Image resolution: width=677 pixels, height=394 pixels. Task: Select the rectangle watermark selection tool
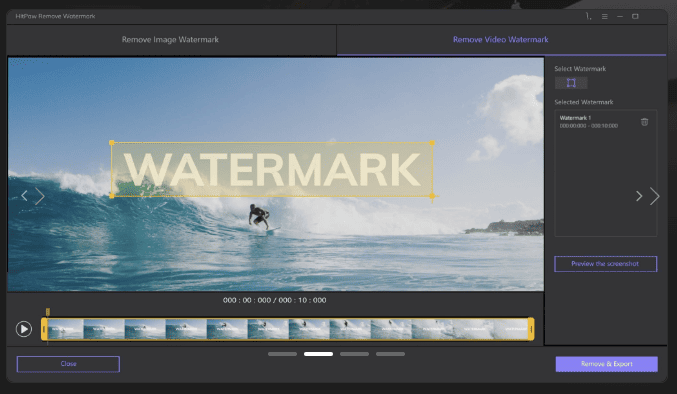click(571, 83)
